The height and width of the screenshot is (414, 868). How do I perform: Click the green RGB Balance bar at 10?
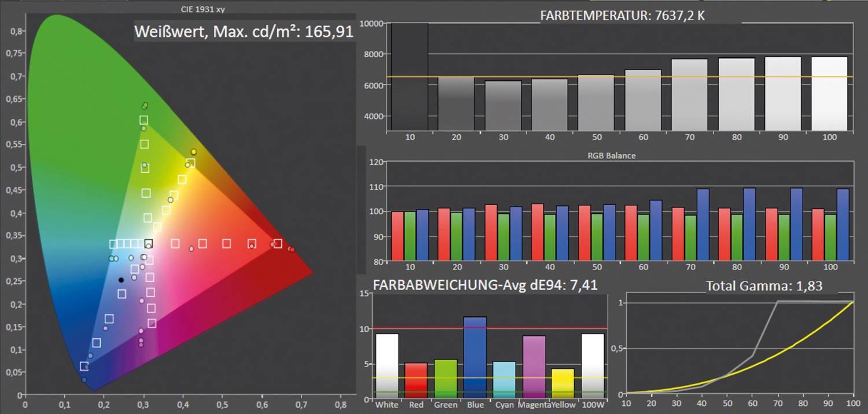[410, 236]
